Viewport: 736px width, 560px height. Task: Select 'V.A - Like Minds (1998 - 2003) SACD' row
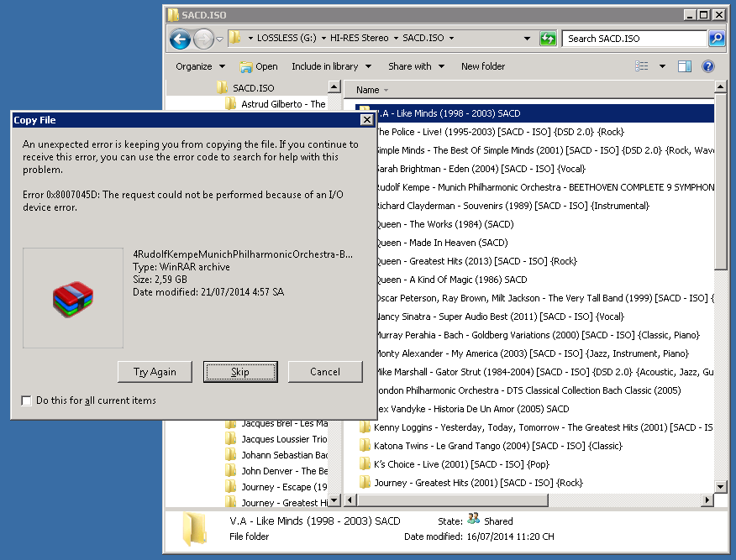click(x=534, y=113)
